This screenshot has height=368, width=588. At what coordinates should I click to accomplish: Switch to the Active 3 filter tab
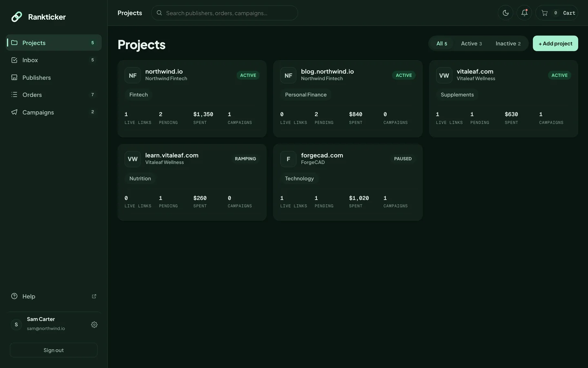(x=471, y=43)
